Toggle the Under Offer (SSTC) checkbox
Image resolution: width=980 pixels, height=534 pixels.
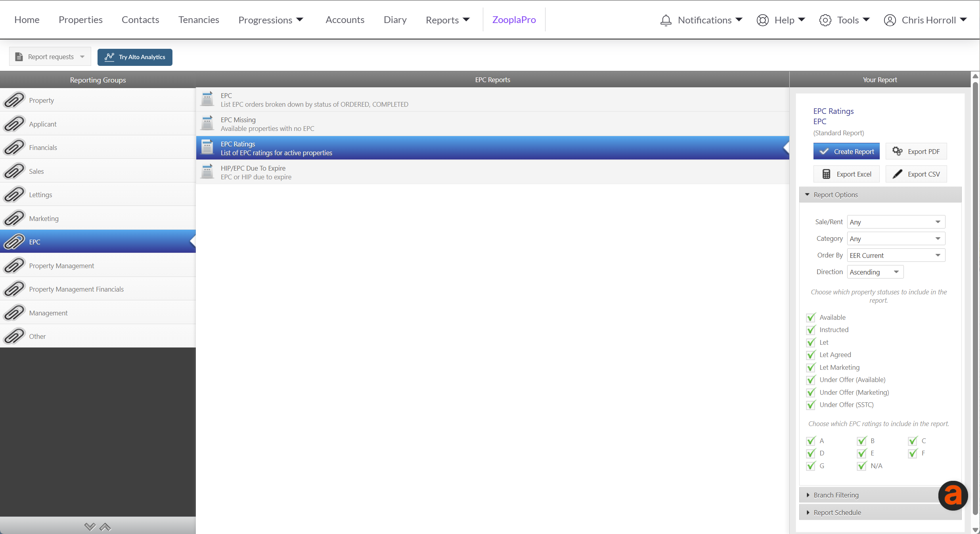[x=811, y=405]
